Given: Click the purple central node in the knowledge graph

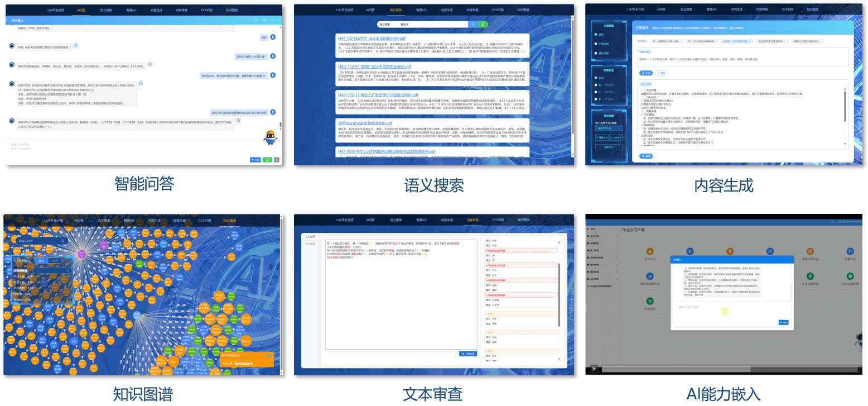Looking at the screenshot, I should coord(81,254).
